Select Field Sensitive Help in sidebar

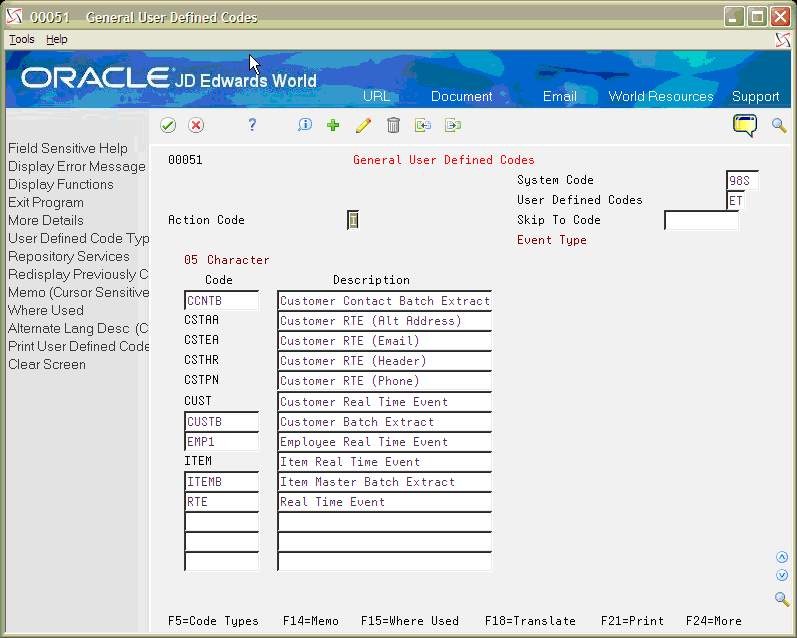[68, 148]
